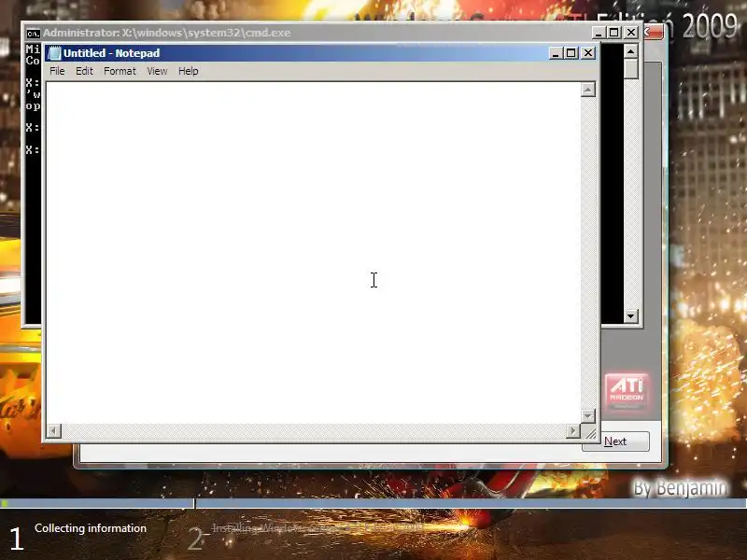Image resolution: width=747 pixels, height=560 pixels.
Task: Minimize the cmd.exe window
Action: coord(599,33)
